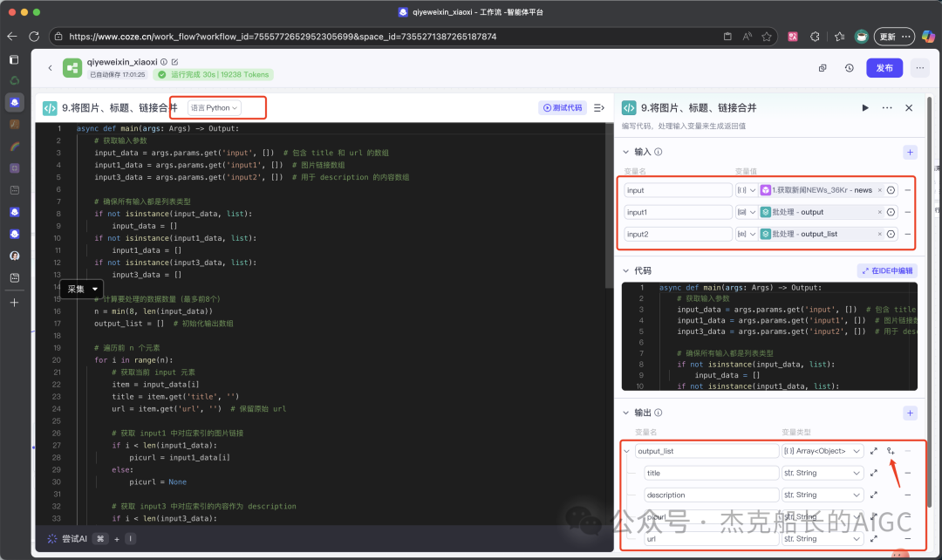Clear the 批处理 - output_list reference
The image size is (942, 560).
point(880,235)
